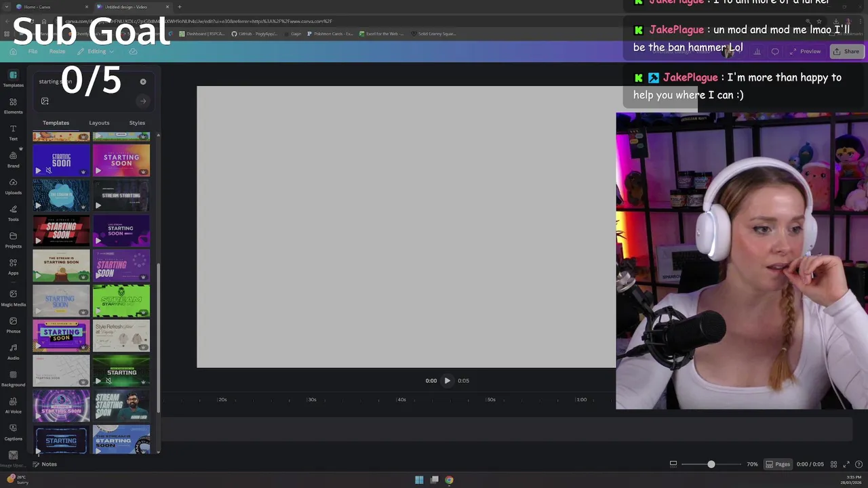Open the Photos panel

[13, 325]
